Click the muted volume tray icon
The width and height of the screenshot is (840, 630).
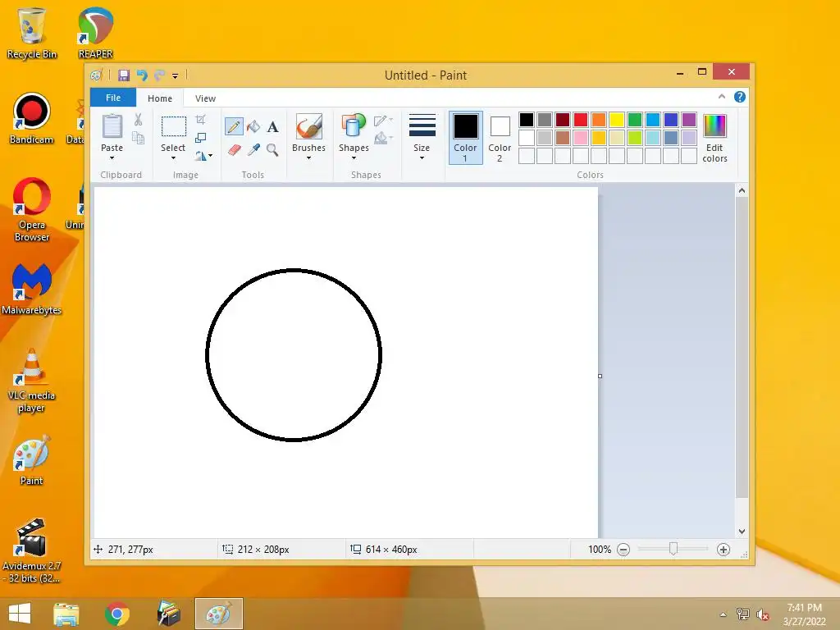coord(763,614)
